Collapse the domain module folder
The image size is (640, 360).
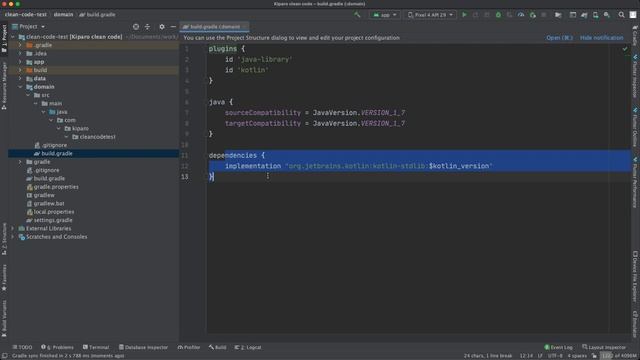(20, 87)
